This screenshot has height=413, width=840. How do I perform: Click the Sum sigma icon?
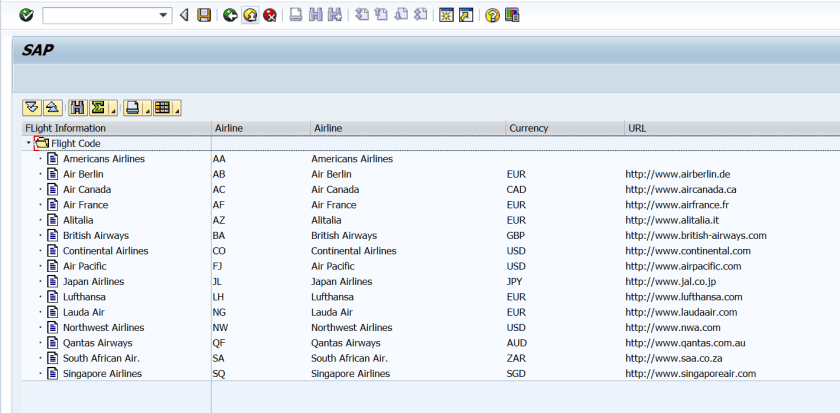tap(99, 108)
